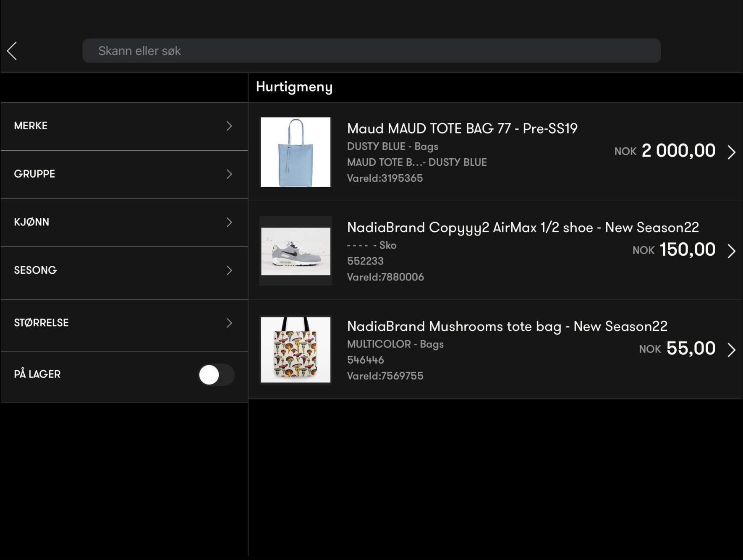Open the MERKE filter label
Viewport: 743px width, 560px height.
tap(31, 126)
